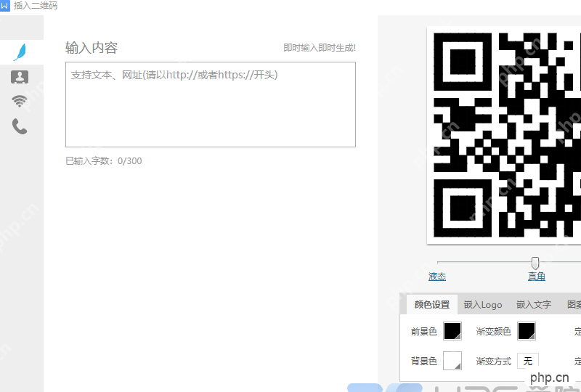Screen dimensions: 581x392
Task: Open the 嵌入文字 tab
Action: (x=534, y=305)
